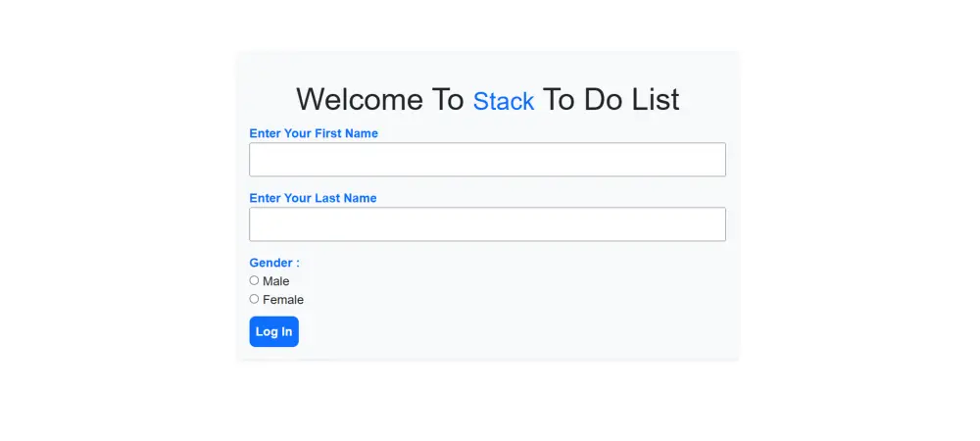This screenshot has height=441, width=980.
Task: Click "Name" in the Last Name label
Action: 361,198
